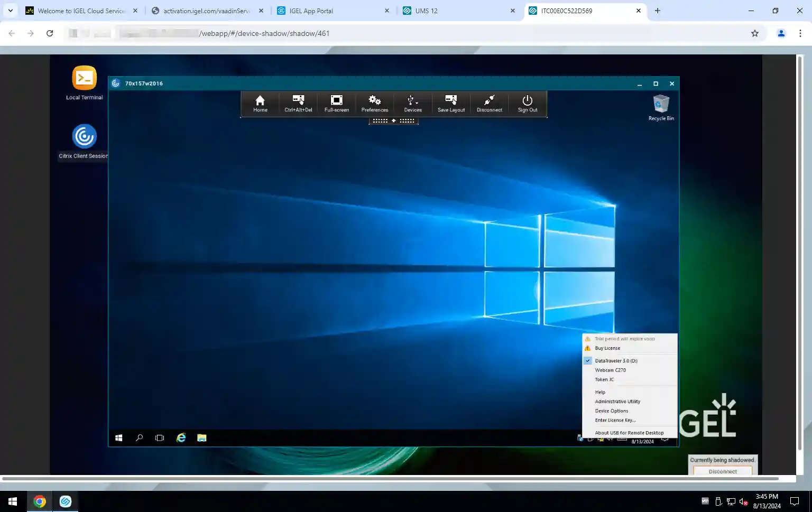Collapse the Citrix toolbar using arrow handle
The image size is (812, 512).
click(393, 121)
